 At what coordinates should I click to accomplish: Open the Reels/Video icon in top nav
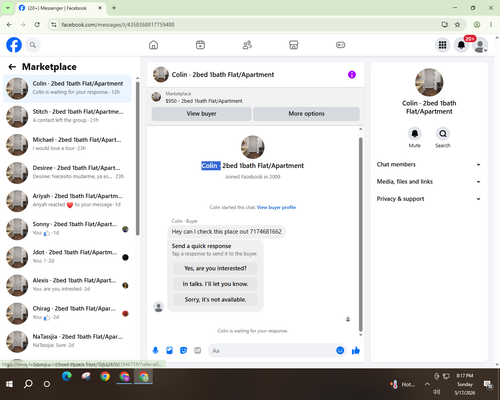(x=200, y=45)
